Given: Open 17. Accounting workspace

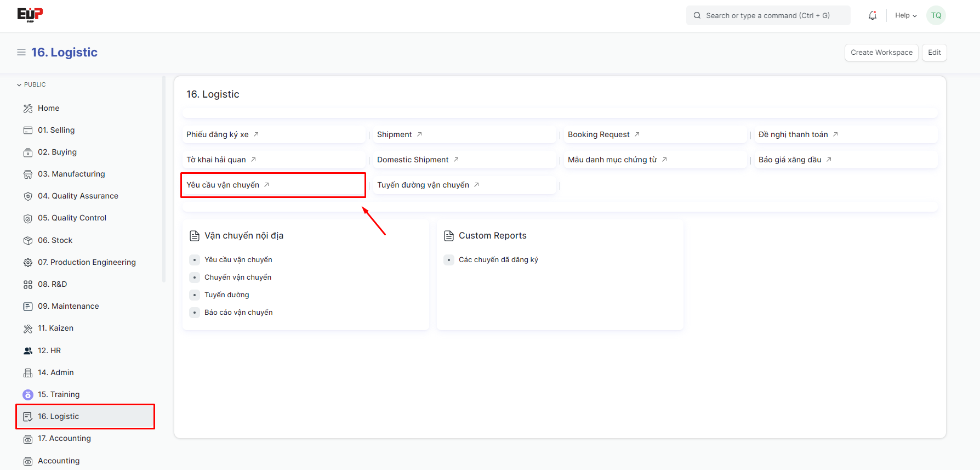Looking at the screenshot, I should coord(64,438).
